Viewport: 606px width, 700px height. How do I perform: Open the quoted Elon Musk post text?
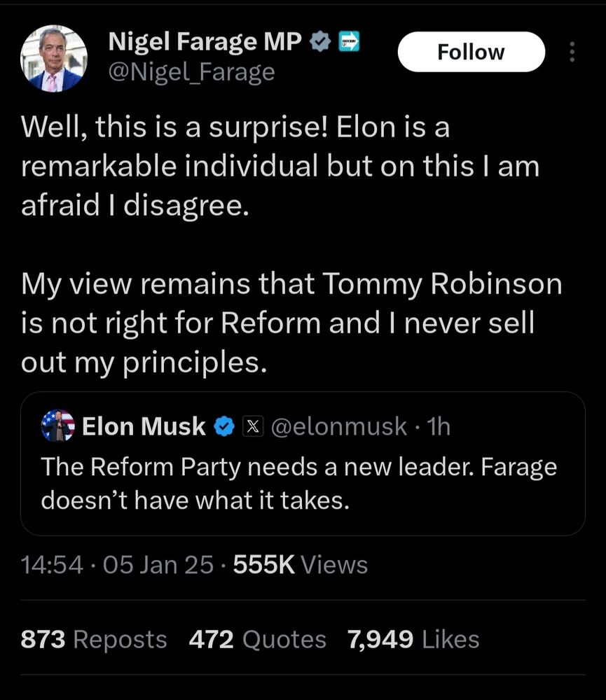pos(298,483)
